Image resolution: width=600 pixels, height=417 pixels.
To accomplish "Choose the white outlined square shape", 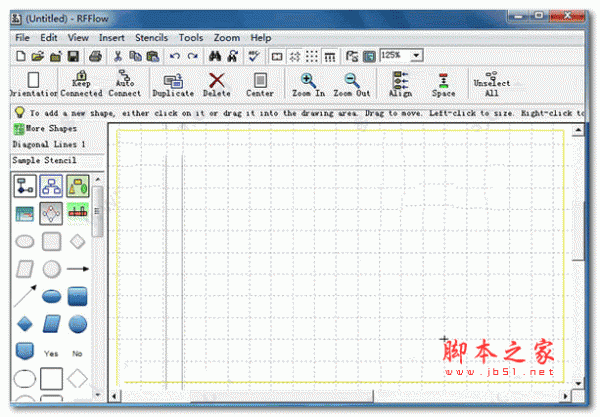I will click(51, 379).
